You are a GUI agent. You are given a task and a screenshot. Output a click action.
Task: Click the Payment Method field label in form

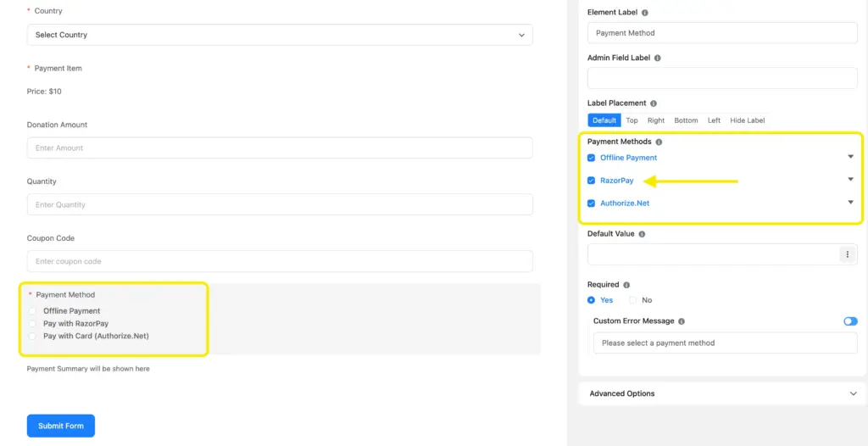[65, 295]
